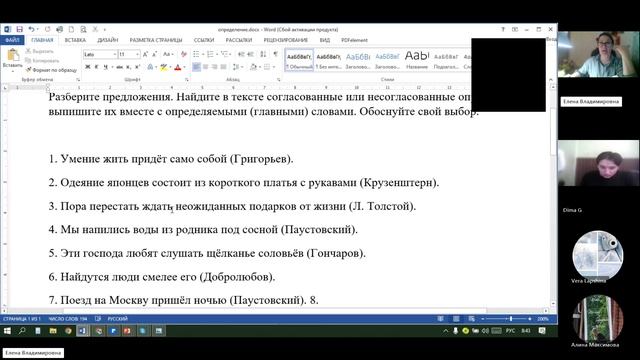Open Windows taskbar search
Screen dimensions: 640x360
(22, 331)
